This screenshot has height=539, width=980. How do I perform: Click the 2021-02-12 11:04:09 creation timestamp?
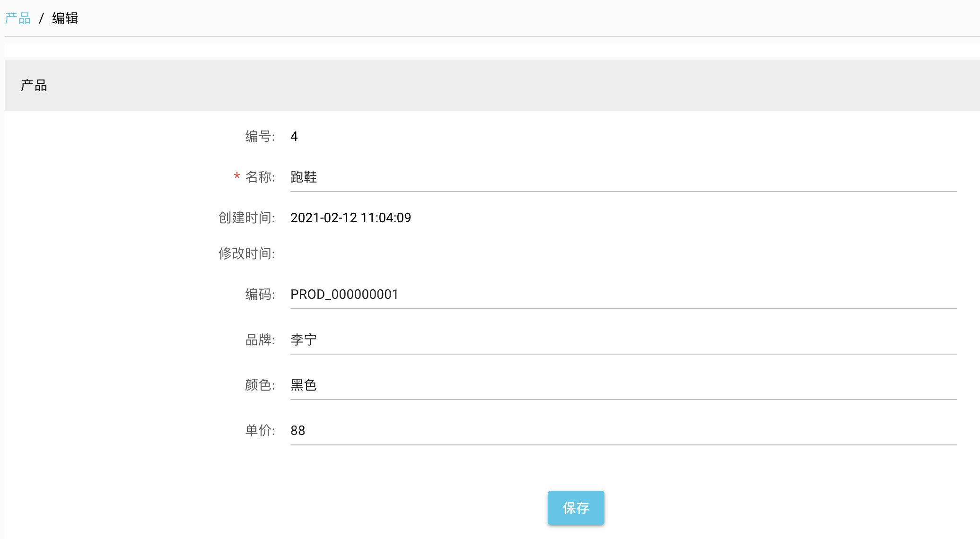click(350, 218)
